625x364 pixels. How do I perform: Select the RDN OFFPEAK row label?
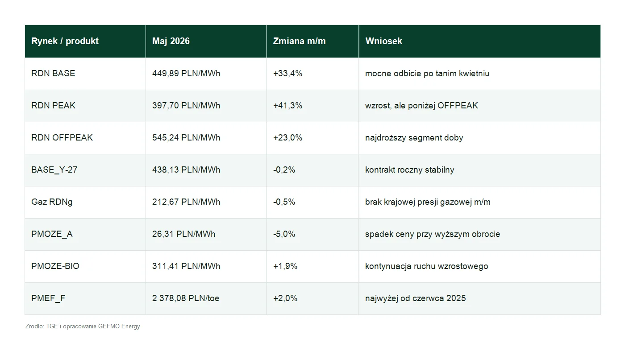pos(62,137)
